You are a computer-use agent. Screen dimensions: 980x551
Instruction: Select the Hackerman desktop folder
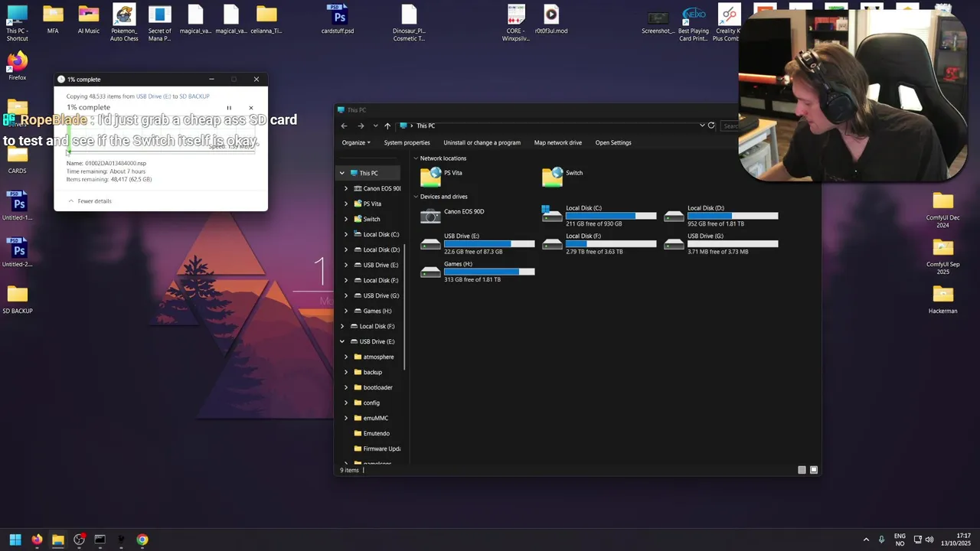coord(942,299)
